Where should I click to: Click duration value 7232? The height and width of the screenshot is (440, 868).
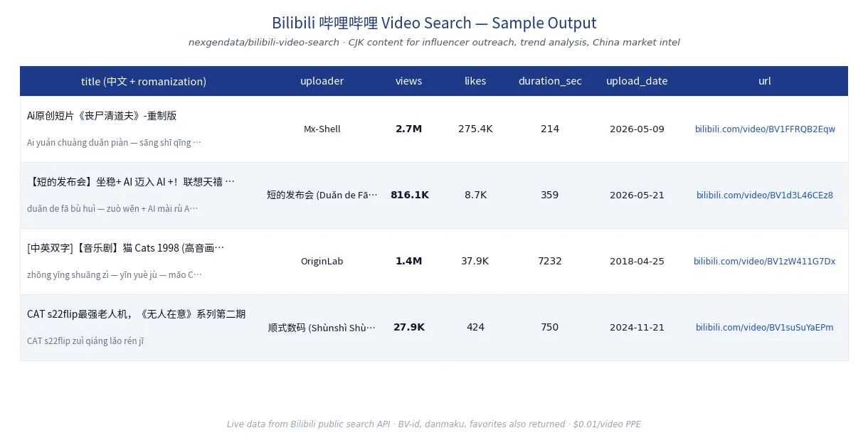click(550, 261)
